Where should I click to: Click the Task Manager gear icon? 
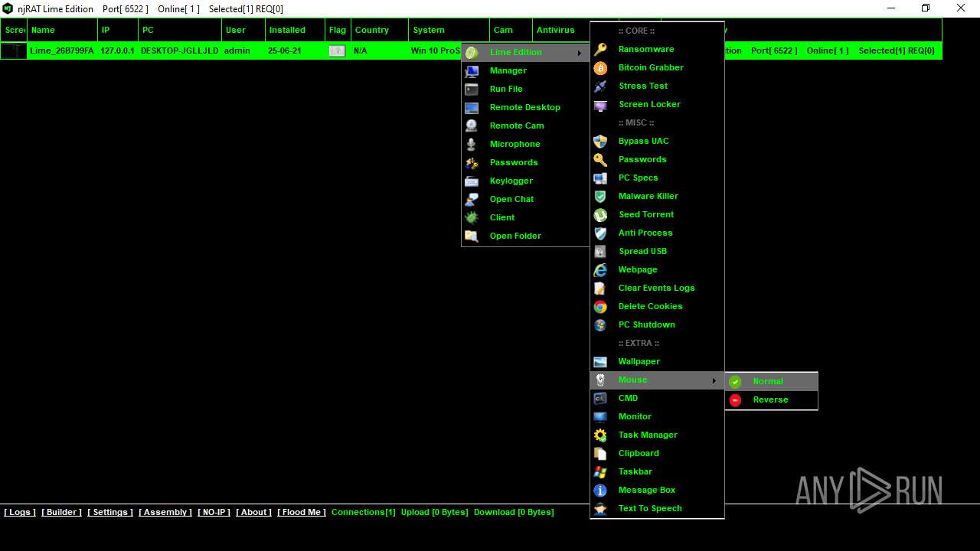(x=601, y=435)
